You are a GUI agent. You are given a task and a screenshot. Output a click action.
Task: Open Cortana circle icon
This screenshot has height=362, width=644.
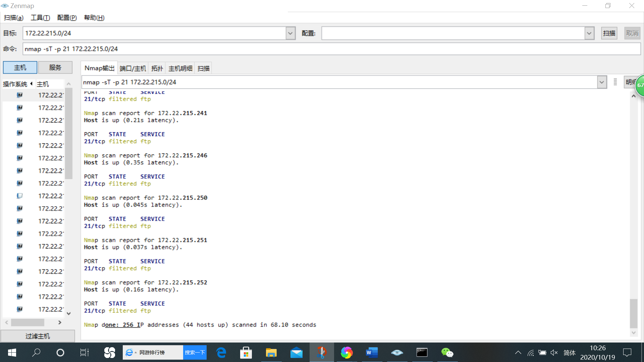point(60,353)
